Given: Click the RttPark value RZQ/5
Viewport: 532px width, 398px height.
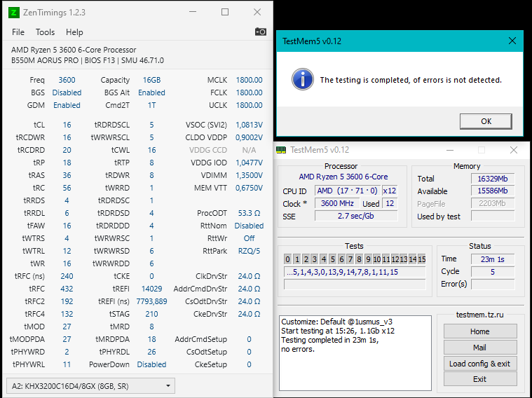Looking at the screenshot, I should 249,251.
